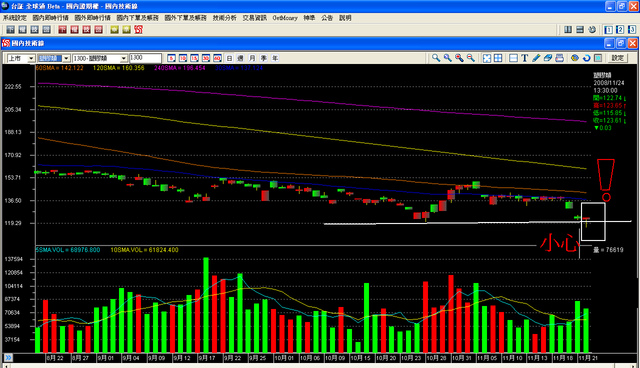Click the circular refresh arrow icon

pos(587,58)
